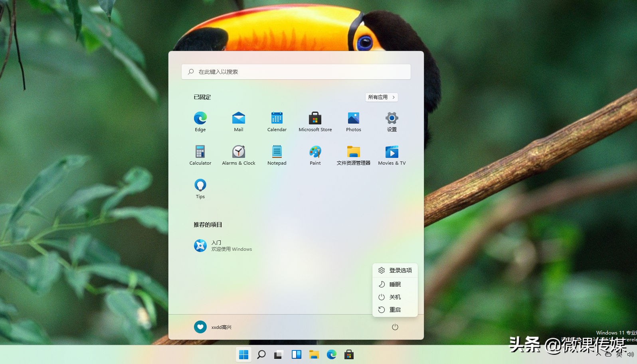Open File Explorer on taskbar
The height and width of the screenshot is (364, 637).
click(x=314, y=354)
